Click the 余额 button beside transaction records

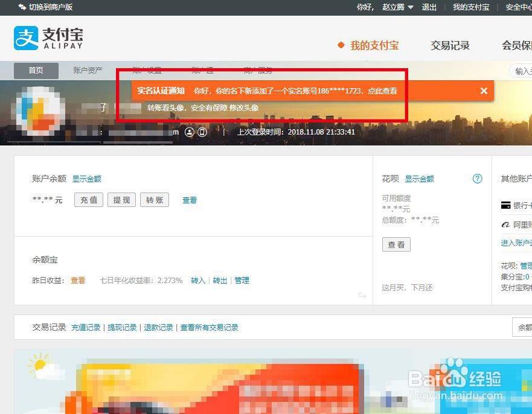522,327
